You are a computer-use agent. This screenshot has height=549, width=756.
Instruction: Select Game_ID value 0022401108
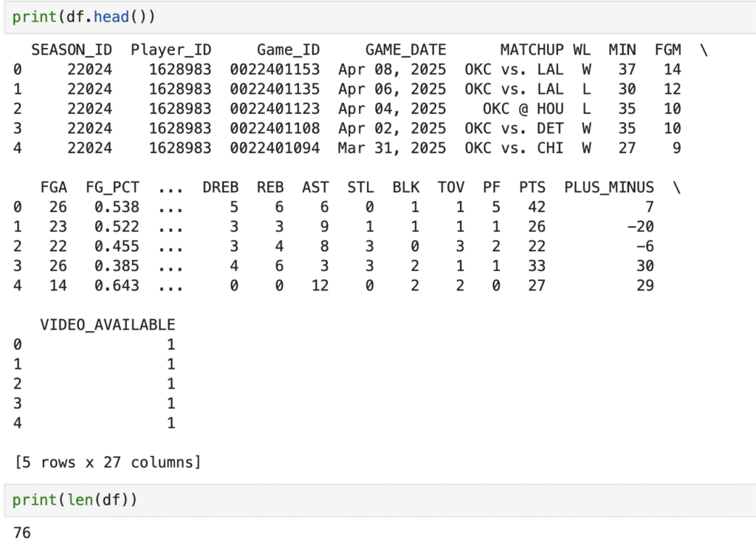(275, 129)
